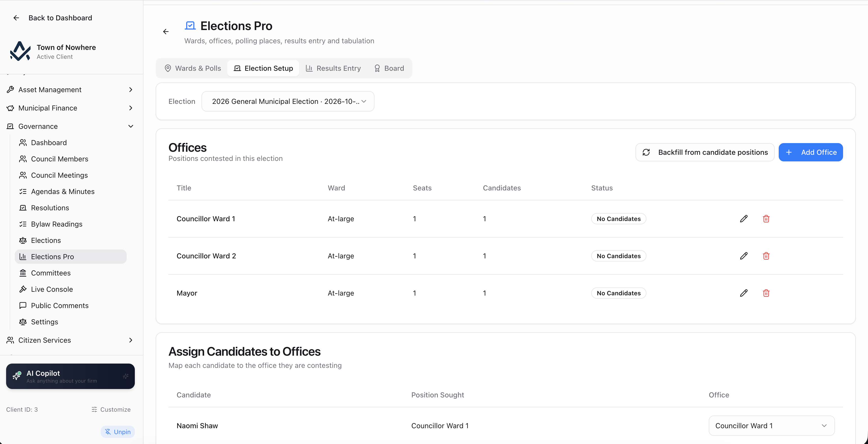Click the Candidates column header
The height and width of the screenshot is (444, 868).
tap(502, 188)
